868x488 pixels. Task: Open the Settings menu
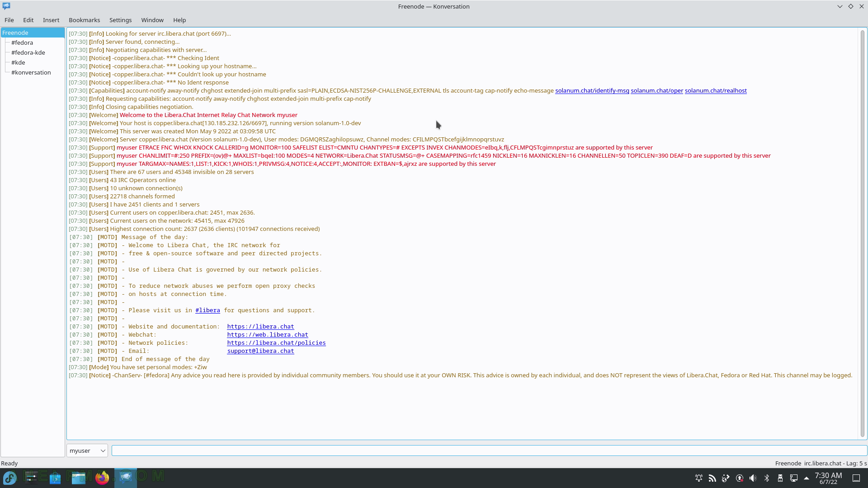[121, 20]
